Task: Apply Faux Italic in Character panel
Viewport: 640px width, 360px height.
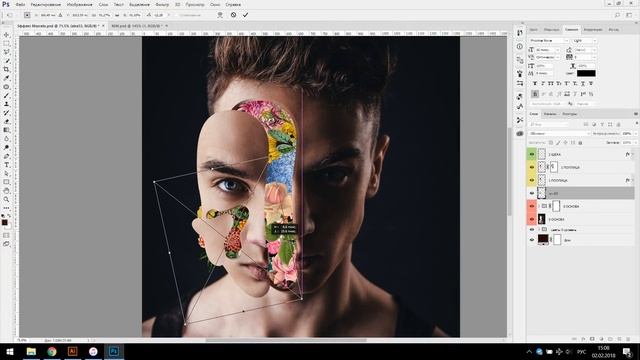Action: (x=543, y=83)
